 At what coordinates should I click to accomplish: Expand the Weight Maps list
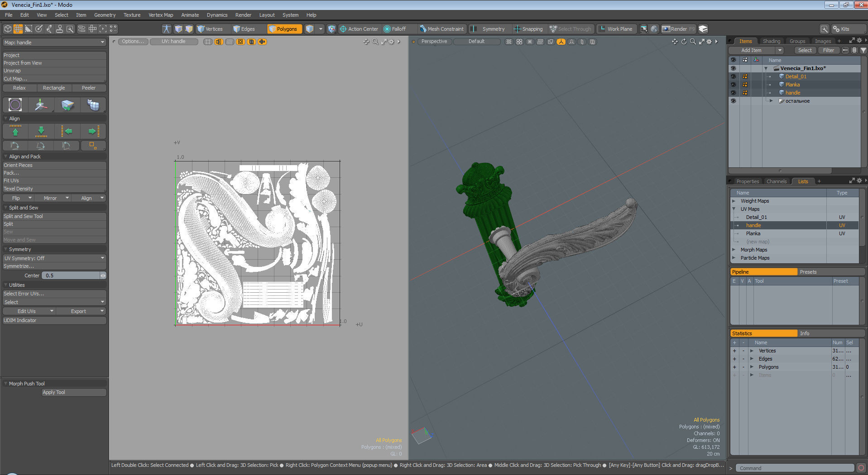(734, 201)
